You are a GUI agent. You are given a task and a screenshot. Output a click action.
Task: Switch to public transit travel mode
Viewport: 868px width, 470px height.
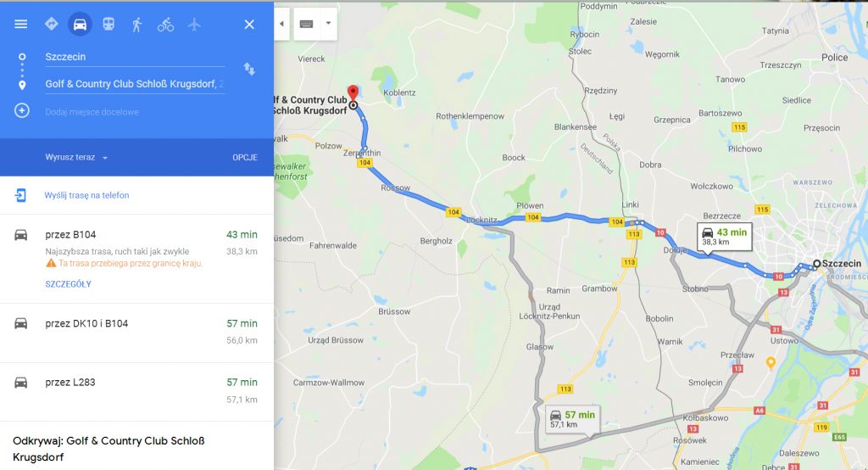coord(108,24)
